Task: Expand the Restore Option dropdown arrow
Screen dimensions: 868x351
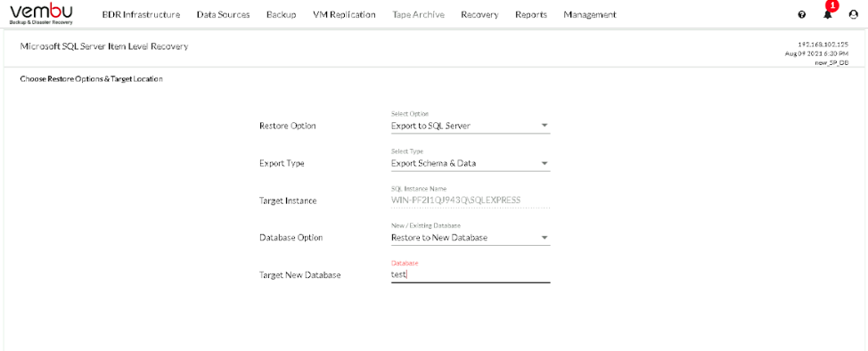Action: [545, 126]
